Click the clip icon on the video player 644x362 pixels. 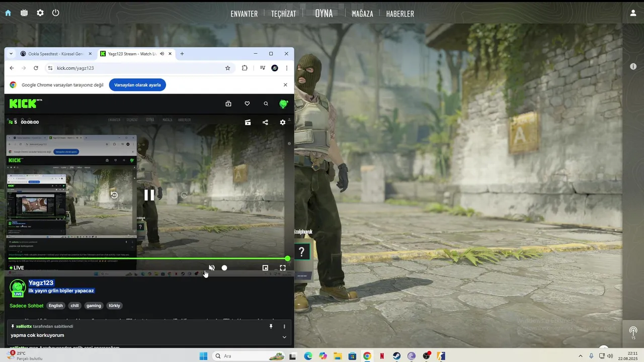coord(248,122)
